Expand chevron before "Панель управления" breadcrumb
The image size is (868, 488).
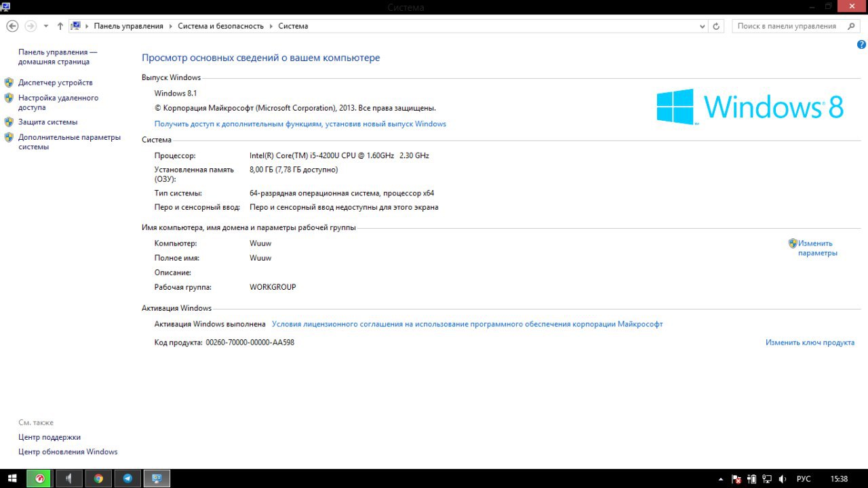tap(87, 26)
